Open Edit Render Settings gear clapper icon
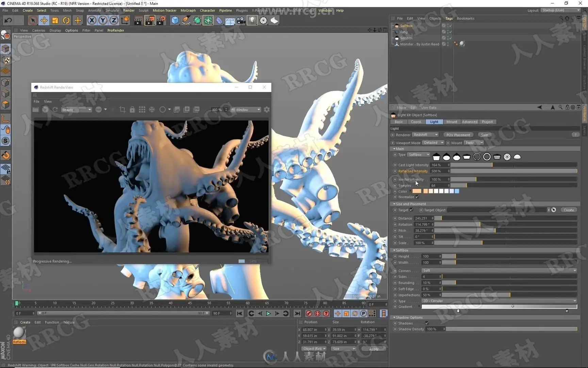 [161, 20]
